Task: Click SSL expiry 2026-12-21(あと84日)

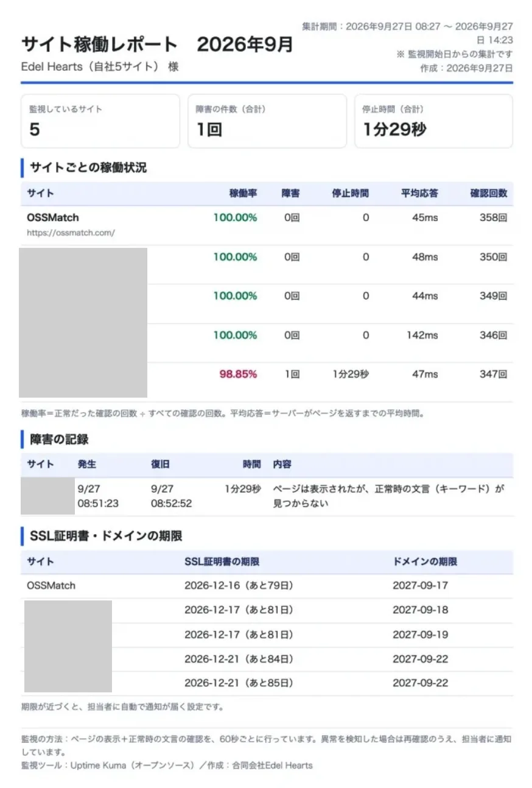Action: point(239,658)
